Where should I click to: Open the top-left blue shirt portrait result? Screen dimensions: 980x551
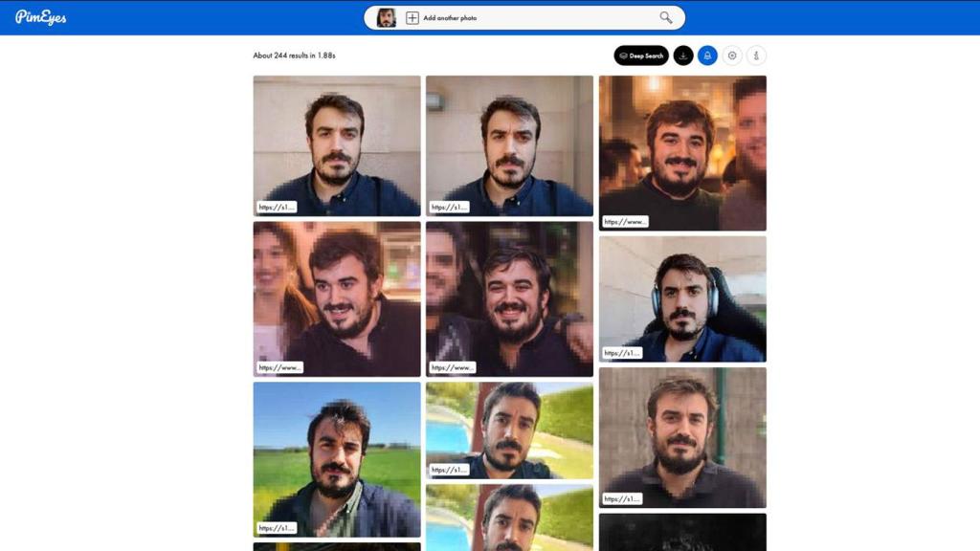pos(336,145)
